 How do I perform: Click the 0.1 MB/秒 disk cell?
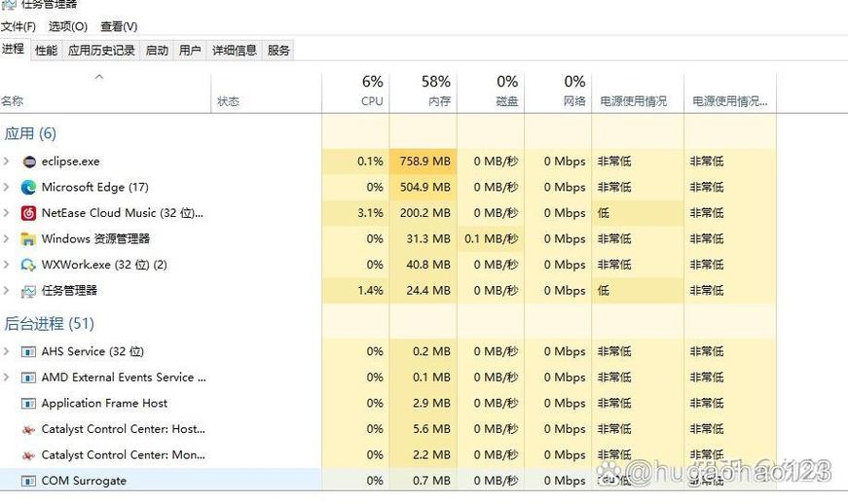491,238
